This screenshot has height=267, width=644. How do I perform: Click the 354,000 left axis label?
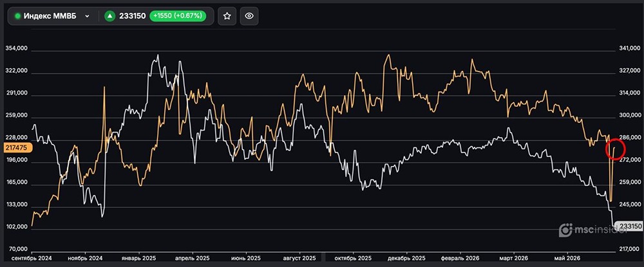(x=17, y=48)
